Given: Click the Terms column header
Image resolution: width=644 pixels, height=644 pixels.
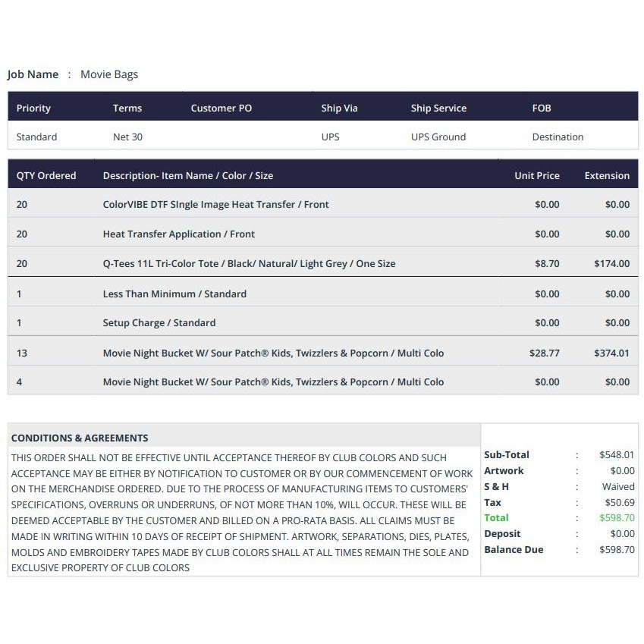Looking at the screenshot, I should point(127,108).
